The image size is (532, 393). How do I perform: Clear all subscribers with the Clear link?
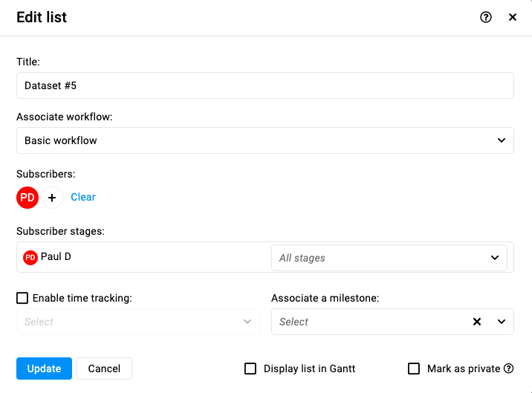(x=83, y=197)
